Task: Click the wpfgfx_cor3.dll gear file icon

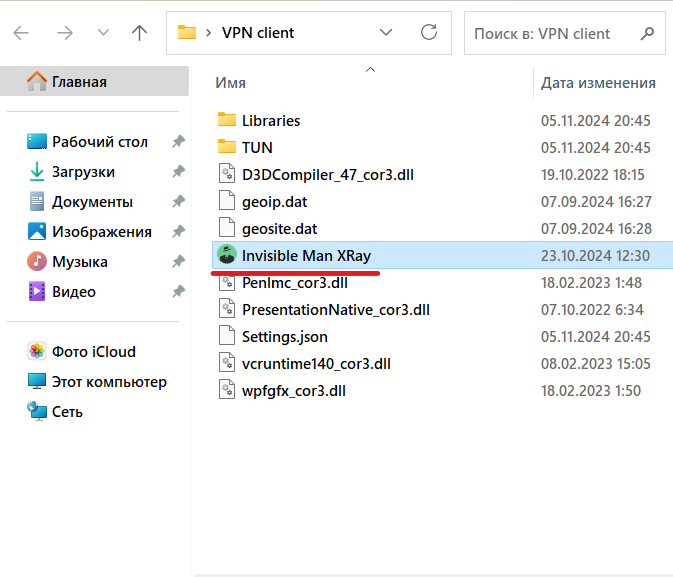Action: [x=227, y=389]
